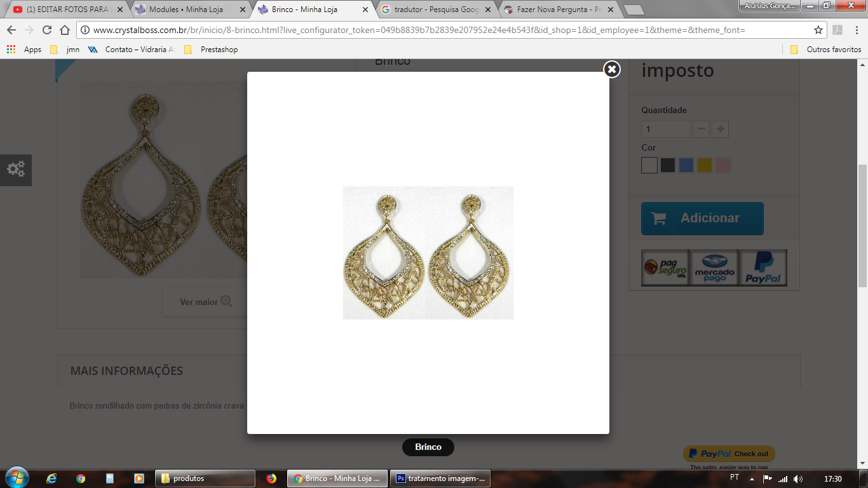Screen dimensions: 868x488
Task: Reload the current page
Action: 47,30
